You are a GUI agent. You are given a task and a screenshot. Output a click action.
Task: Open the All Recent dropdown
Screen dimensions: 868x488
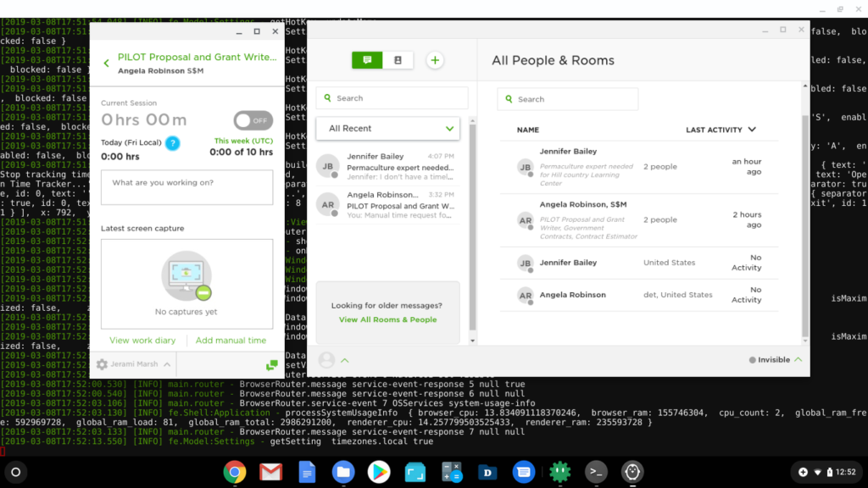(x=387, y=129)
